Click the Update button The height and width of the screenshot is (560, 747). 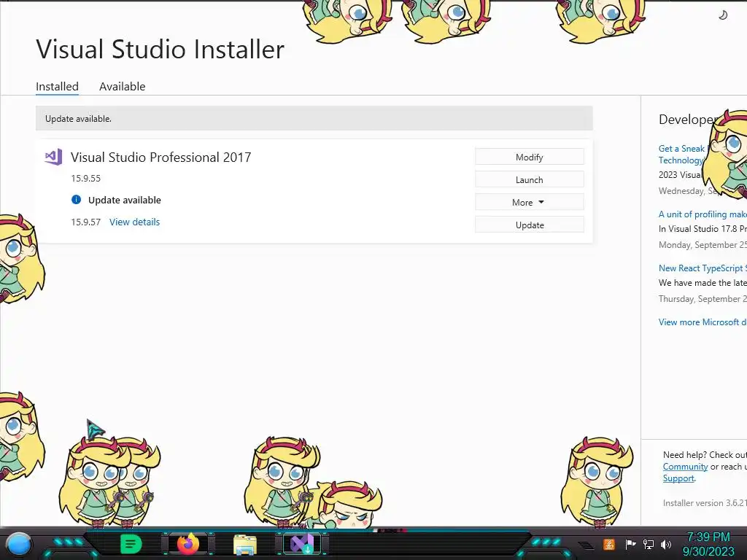pos(530,225)
